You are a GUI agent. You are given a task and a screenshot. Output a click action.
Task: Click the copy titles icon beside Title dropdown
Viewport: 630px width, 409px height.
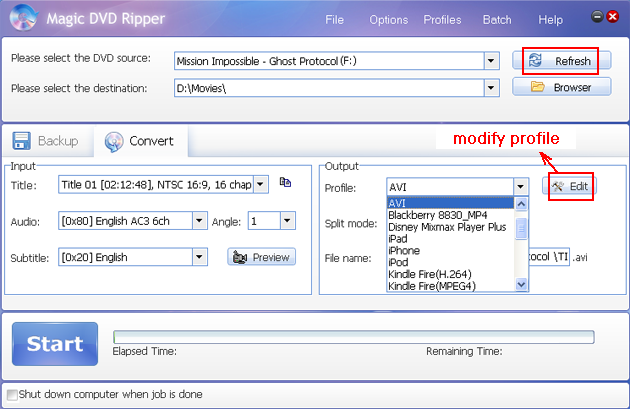[285, 182]
